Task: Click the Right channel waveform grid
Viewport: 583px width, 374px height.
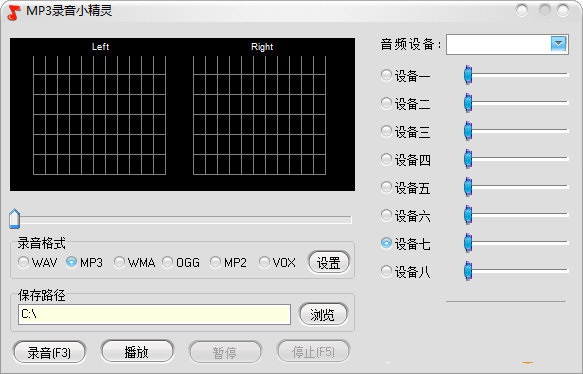Action: point(260,115)
